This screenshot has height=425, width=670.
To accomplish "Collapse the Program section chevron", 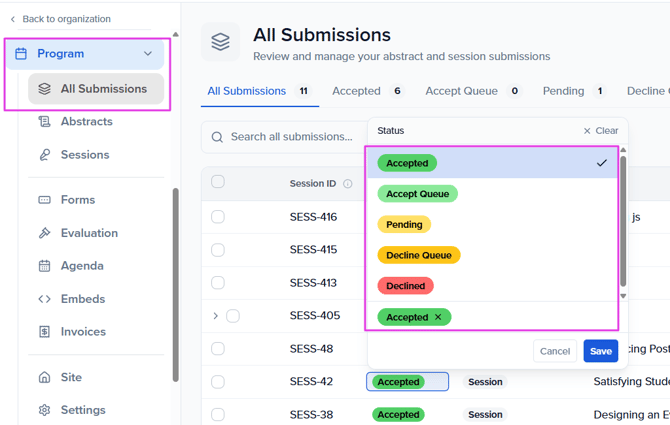I will coord(148,54).
